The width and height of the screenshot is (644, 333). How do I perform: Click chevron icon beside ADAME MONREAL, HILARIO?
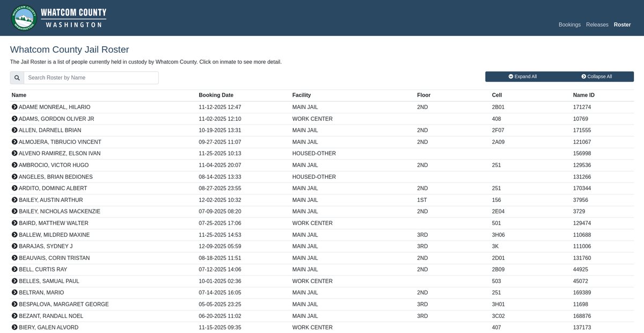(14, 107)
